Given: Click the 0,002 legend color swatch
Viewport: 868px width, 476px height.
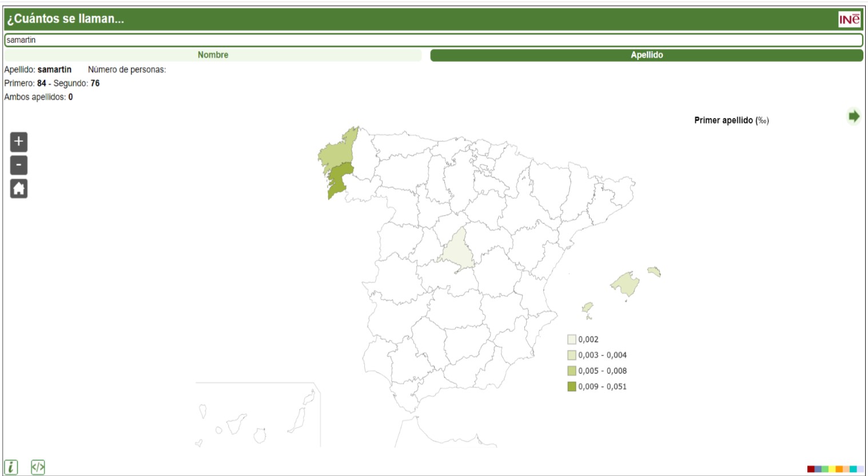Looking at the screenshot, I should [572, 339].
